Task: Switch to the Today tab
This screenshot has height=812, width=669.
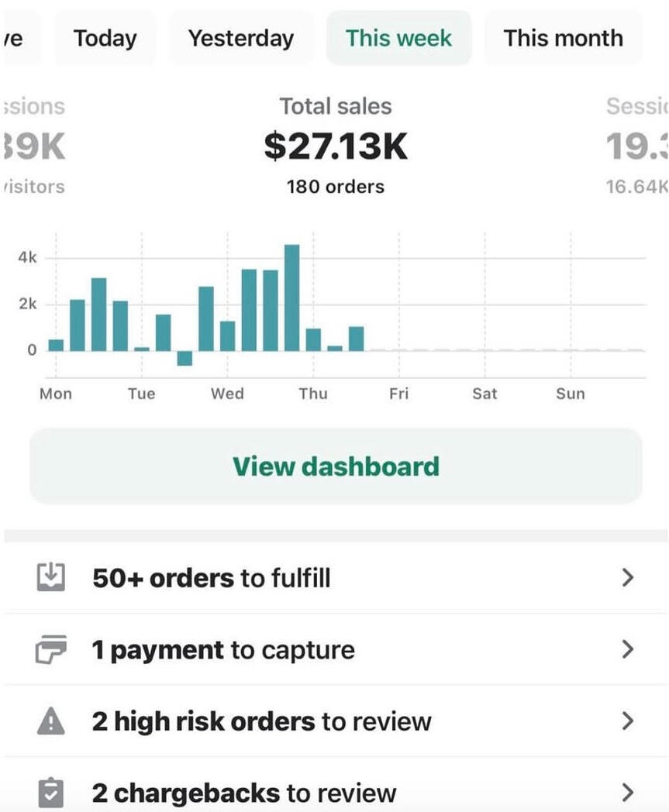Action: 105,38
